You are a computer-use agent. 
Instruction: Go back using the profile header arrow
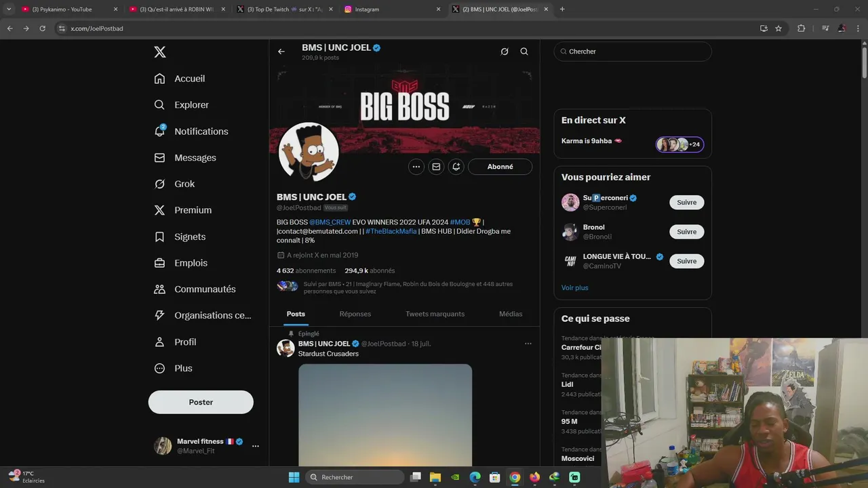[x=281, y=52]
